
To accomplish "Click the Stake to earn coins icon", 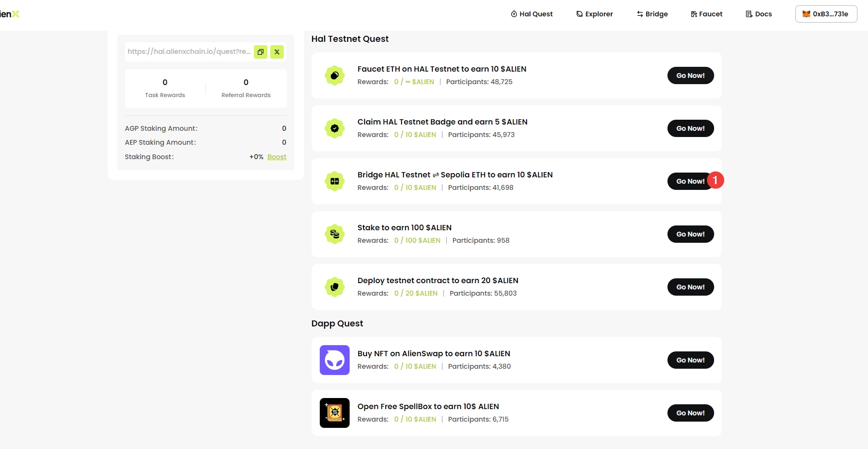I will (x=335, y=234).
